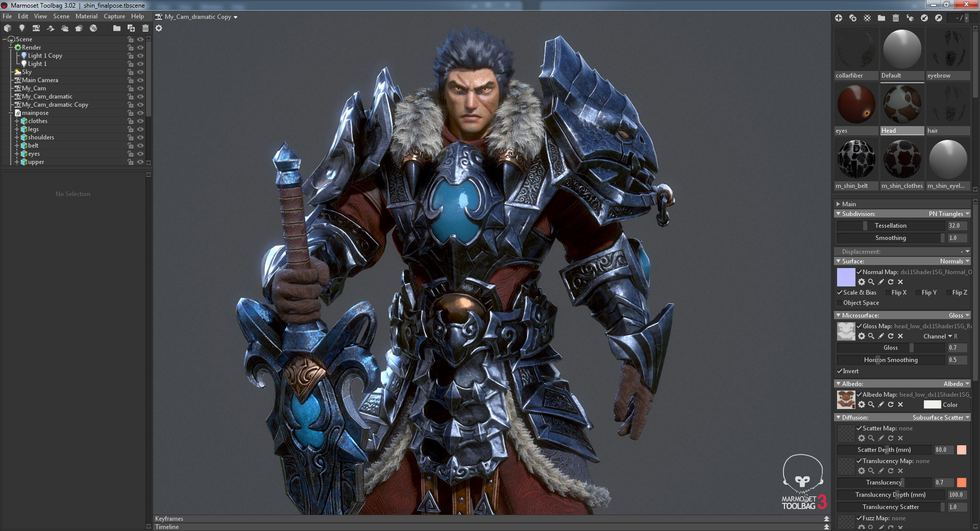The width and height of the screenshot is (980, 531).
Task: Toggle visibility of clothes mesh
Action: (140, 121)
